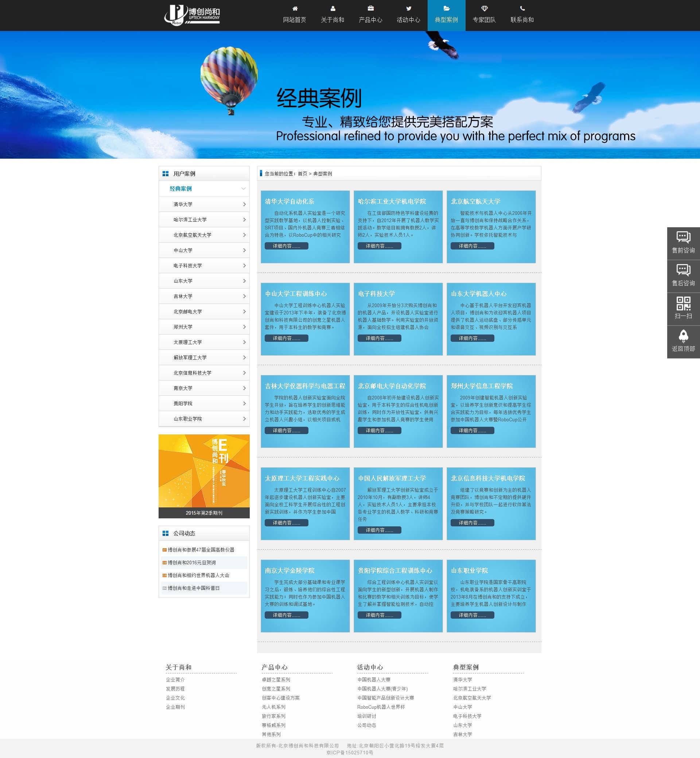This screenshot has width=700, height=758.
Task: Click orange icon before 博创尚和相约世界机器人大会
Action: click(x=164, y=575)
